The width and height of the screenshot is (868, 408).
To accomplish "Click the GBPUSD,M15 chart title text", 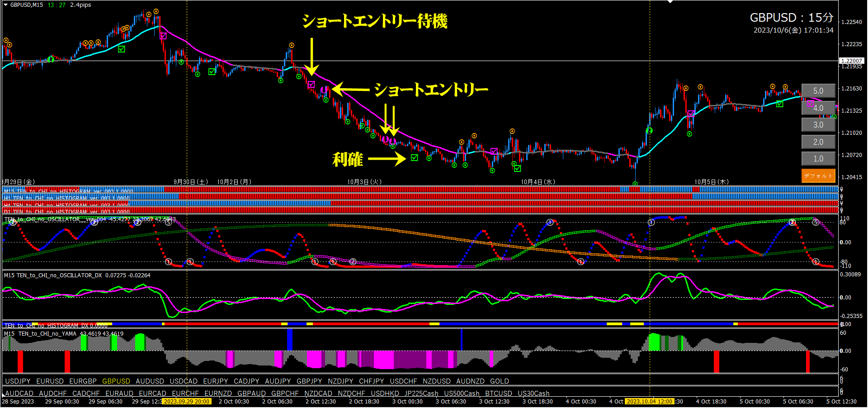I will (27, 5).
